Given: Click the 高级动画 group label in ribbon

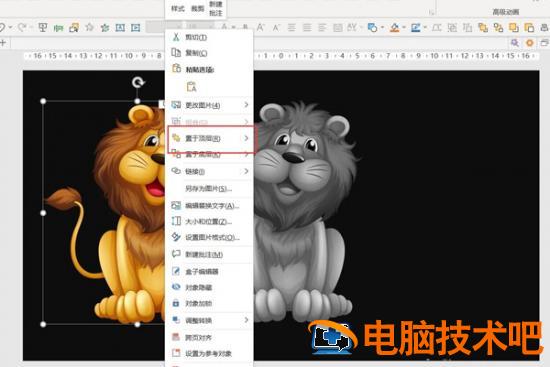Looking at the screenshot, I should coord(505,12).
